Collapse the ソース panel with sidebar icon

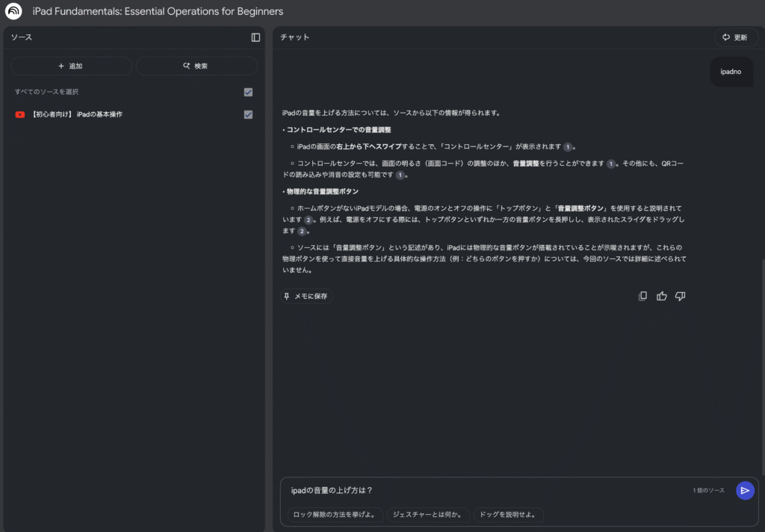pos(255,37)
